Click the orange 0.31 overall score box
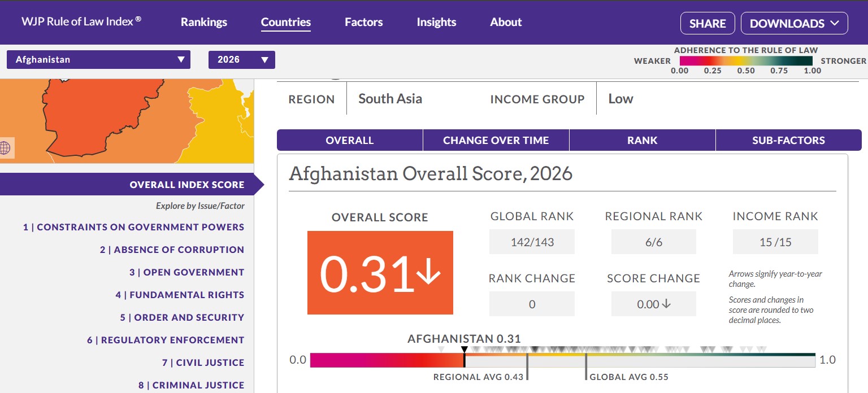 [380, 273]
